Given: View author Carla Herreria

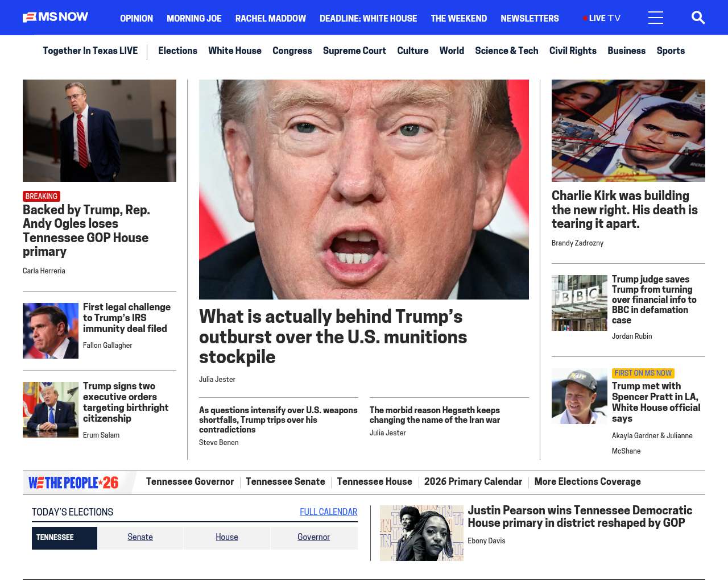Looking at the screenshot, I should [44, 271].
